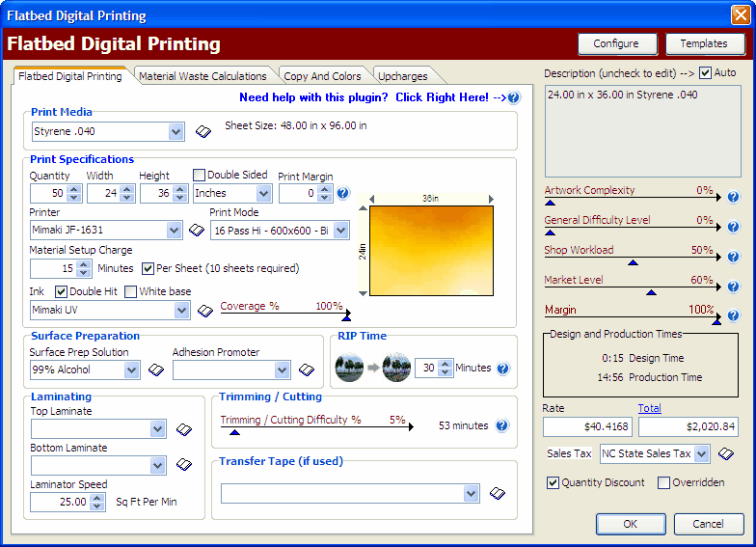Expand the Print Media Styrene .040 dropdown

coord(175,131)
